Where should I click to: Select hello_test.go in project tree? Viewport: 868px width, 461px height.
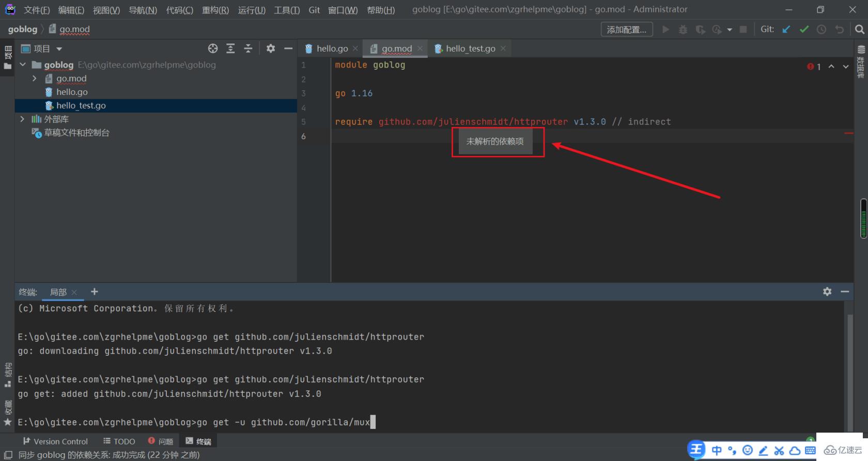[x=81, y=105]
